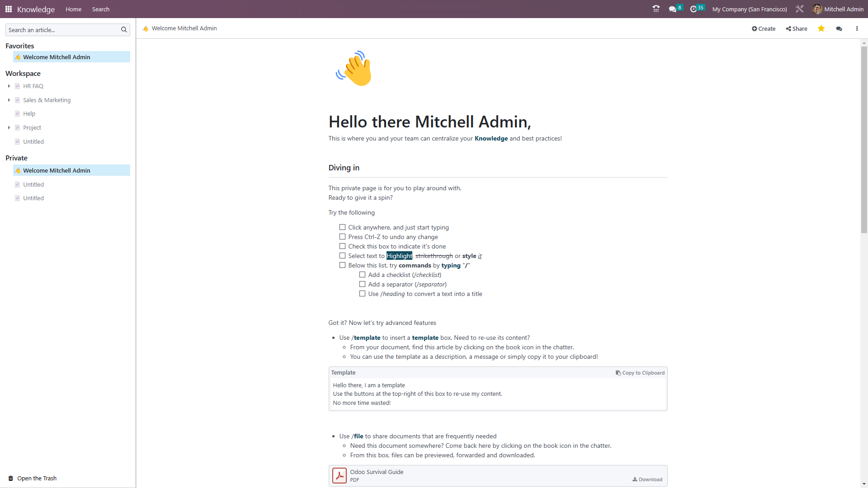Click the Help article page icon
Screen dimensions: 868x488
coord(17,113)
